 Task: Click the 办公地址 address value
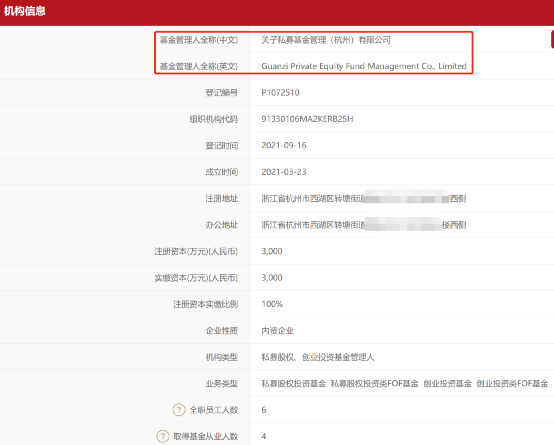coord(364,225)
